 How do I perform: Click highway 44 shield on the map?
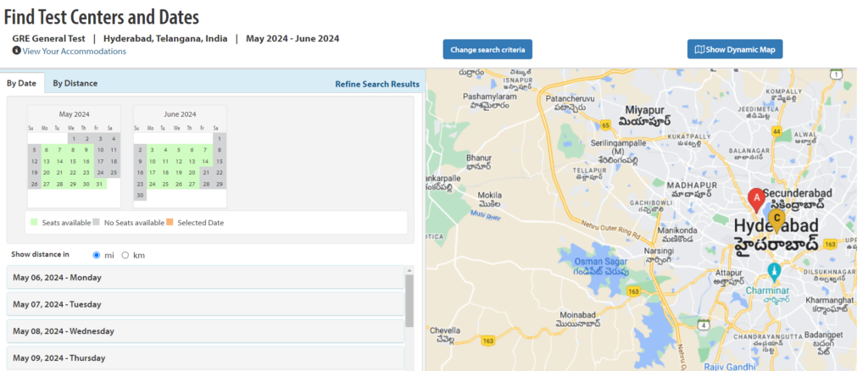tap(777, 131)
